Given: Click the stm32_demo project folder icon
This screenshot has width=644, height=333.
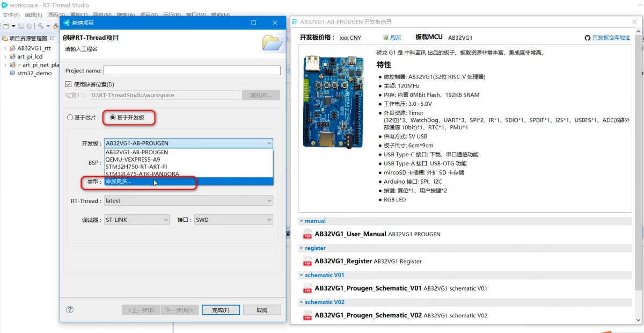Looking at the screenshot, I should point(13,73).
